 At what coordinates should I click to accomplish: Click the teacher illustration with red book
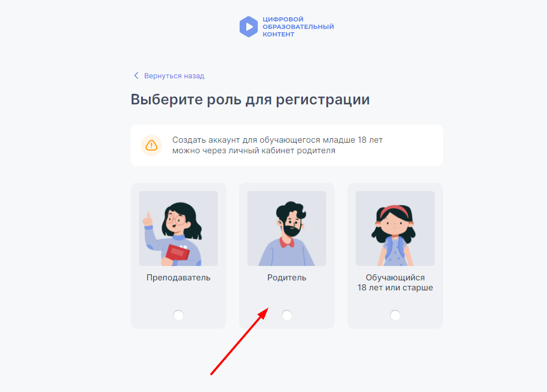(178, 229)
